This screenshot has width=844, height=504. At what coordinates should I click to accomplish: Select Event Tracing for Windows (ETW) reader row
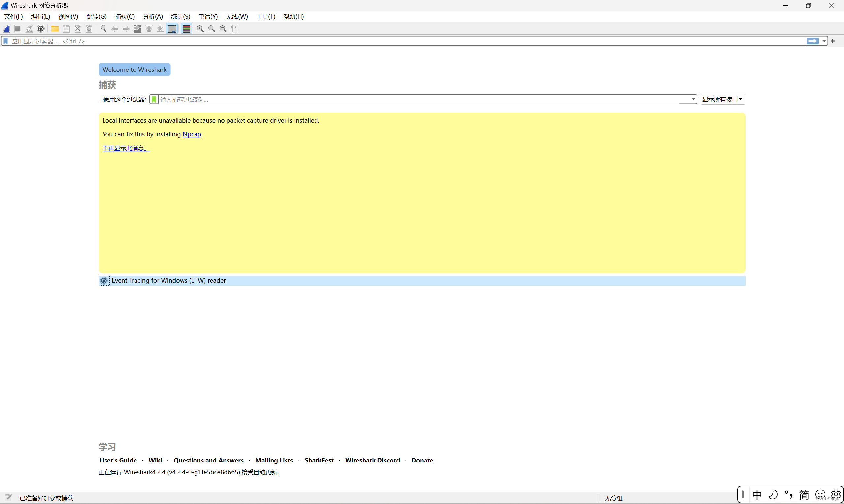pyautogui.click(x=422, y=281)
